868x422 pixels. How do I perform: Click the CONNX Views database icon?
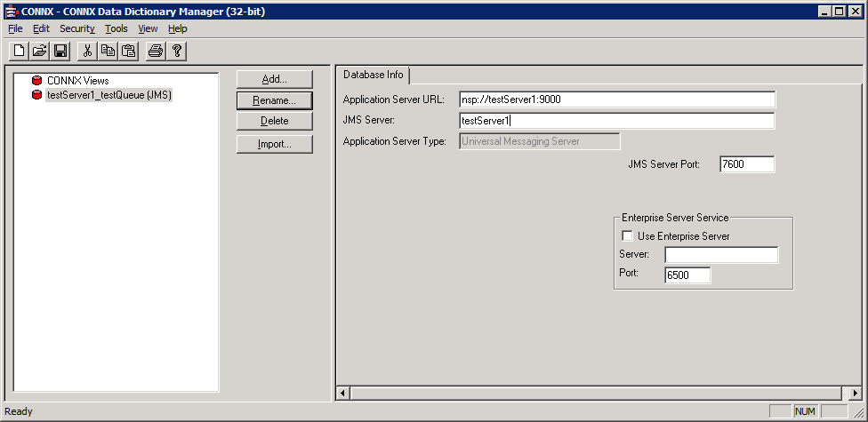pyautogui.click(x=37, y=81)
